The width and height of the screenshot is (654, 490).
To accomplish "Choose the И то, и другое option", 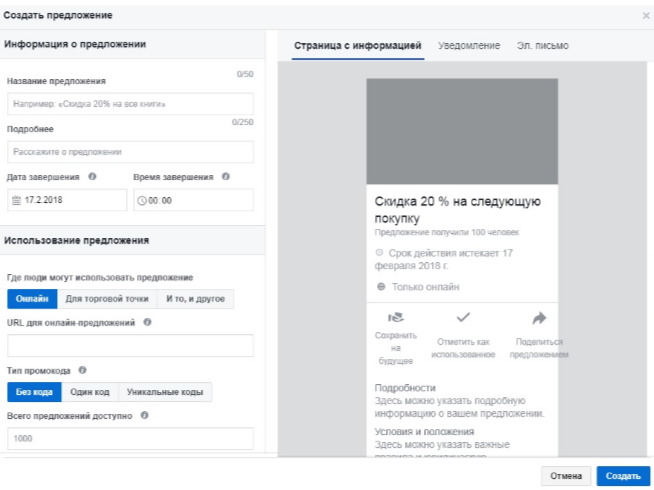I will coord(195,299).
